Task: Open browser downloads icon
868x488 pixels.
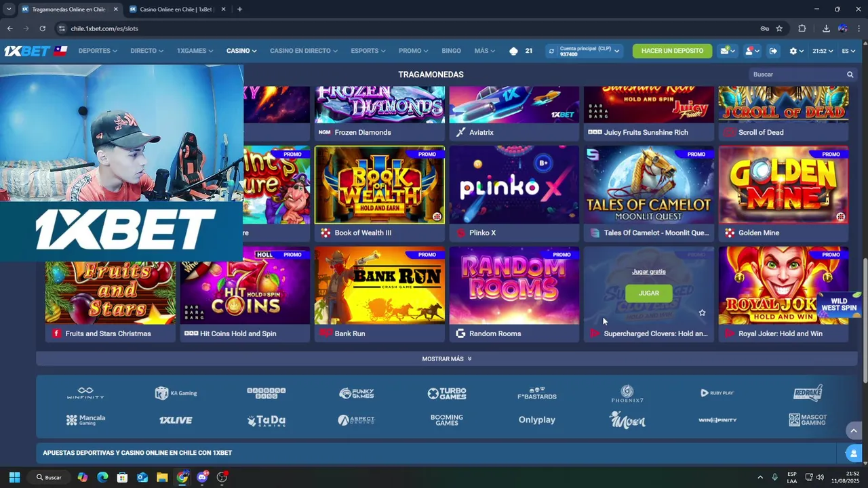Action: (826, 28)
